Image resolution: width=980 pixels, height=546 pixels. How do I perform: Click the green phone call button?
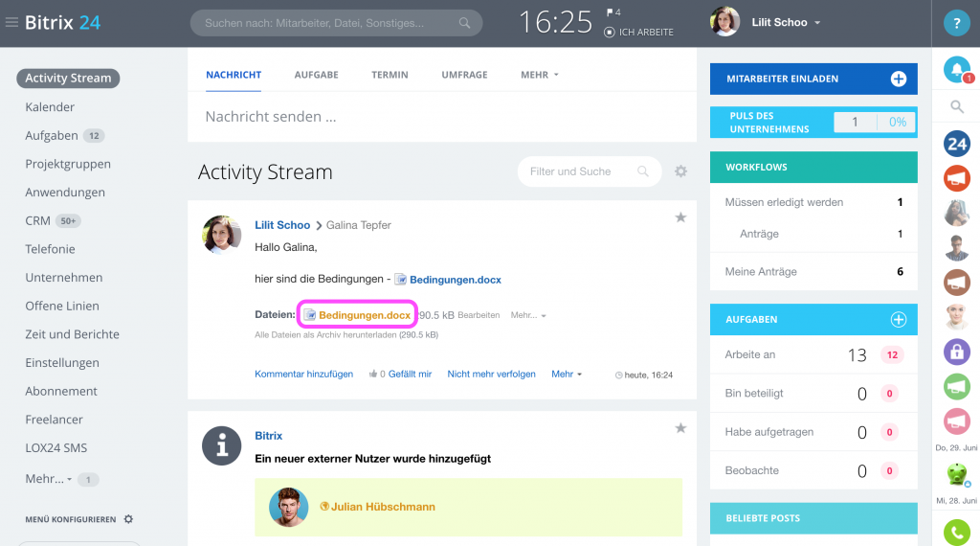[957, 533]
